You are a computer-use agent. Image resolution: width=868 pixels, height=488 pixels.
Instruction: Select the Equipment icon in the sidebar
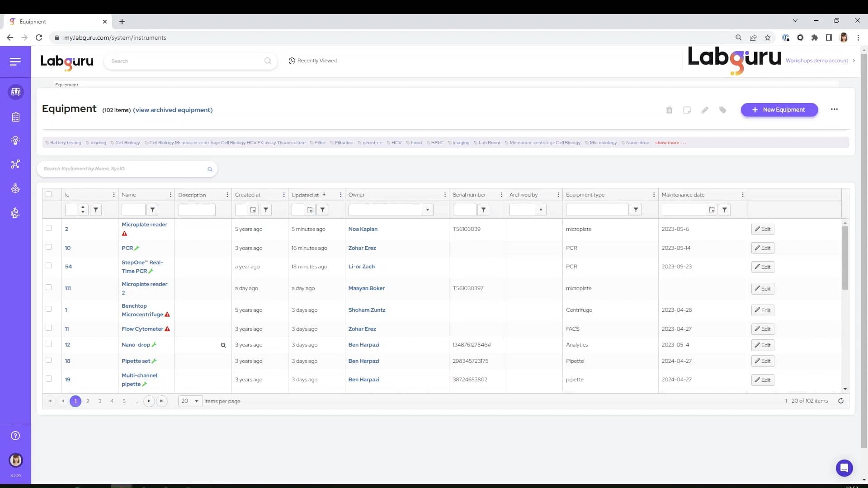point(15,92)
